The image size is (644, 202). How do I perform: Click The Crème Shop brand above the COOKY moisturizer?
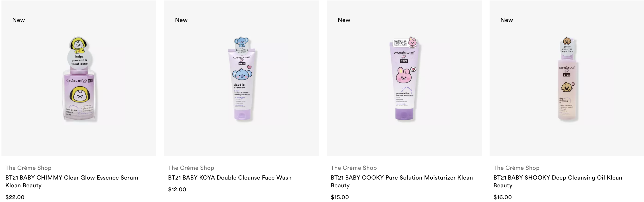(354, 168)
